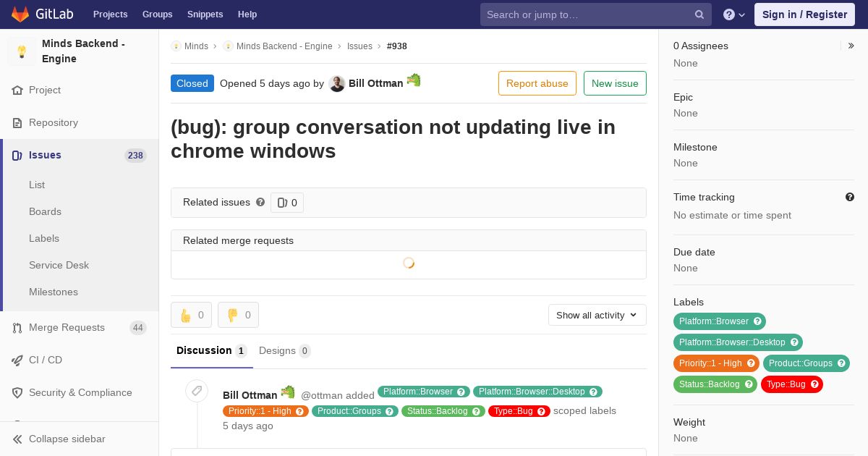Screen dimensions: 868x456
Task: Click the New issue button
Action: pos(615,83)
